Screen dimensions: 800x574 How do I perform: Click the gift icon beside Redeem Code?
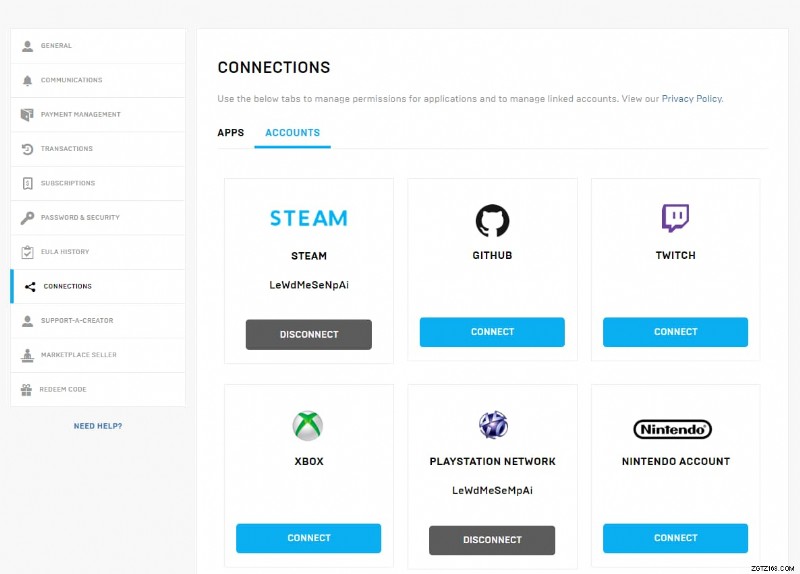click(x=28, y=389)
